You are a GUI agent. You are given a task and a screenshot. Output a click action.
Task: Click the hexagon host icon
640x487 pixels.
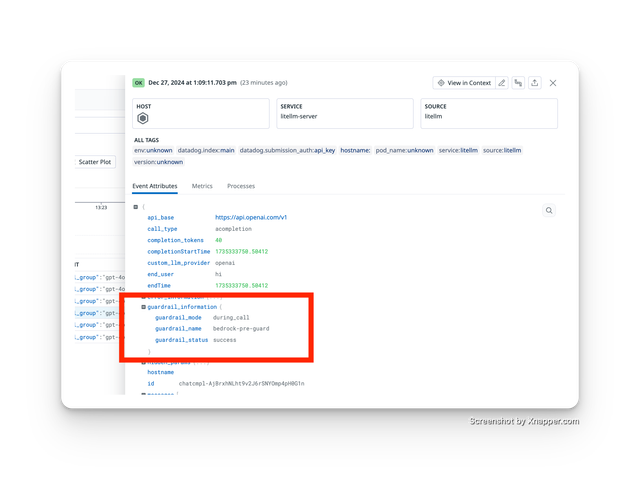(x=143, y=118)
